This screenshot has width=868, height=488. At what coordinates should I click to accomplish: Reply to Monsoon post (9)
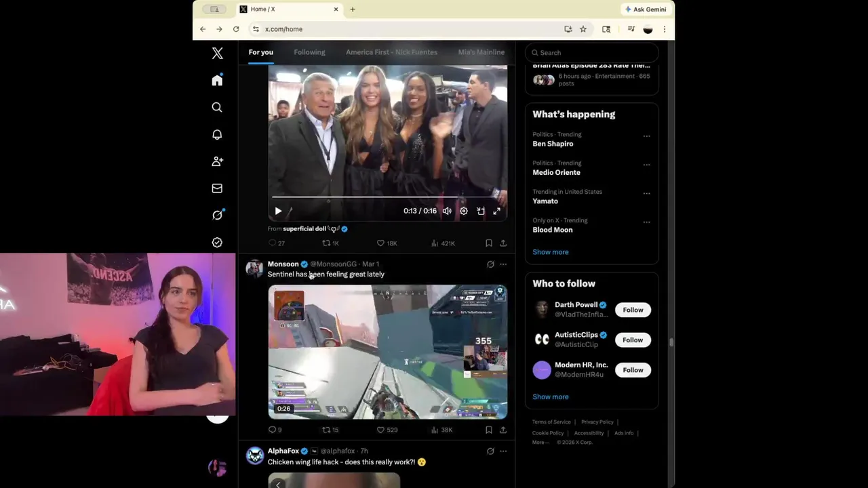pos(275,430)
